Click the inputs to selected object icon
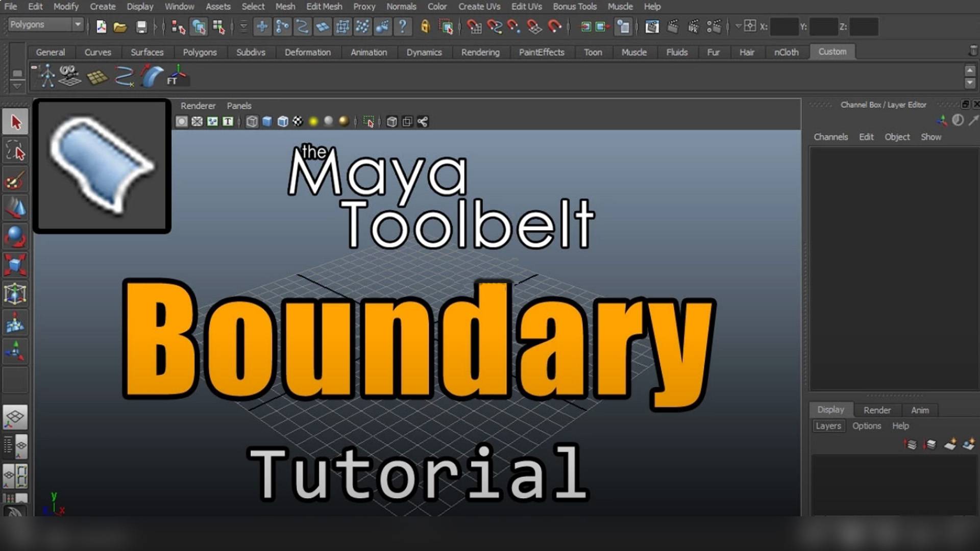980x551 pixels. point(586,27)
